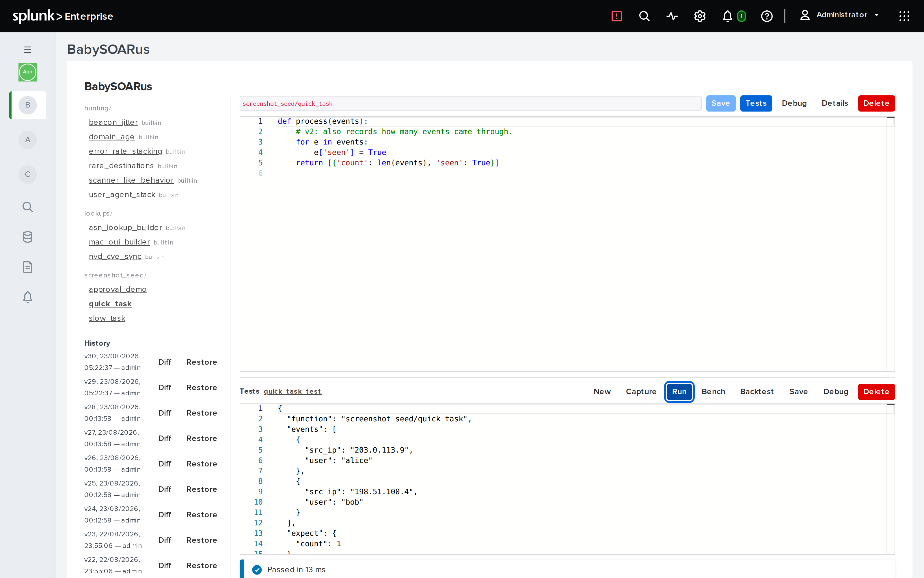Delete the function with the top Delete button

(876, 103)
